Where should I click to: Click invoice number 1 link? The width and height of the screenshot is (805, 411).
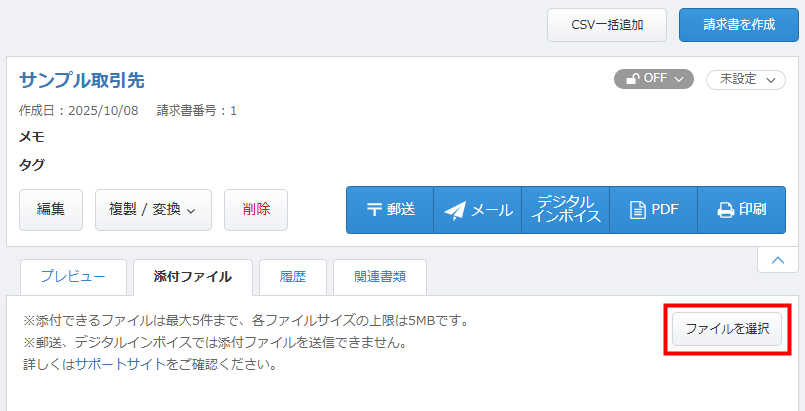[233, 111]
